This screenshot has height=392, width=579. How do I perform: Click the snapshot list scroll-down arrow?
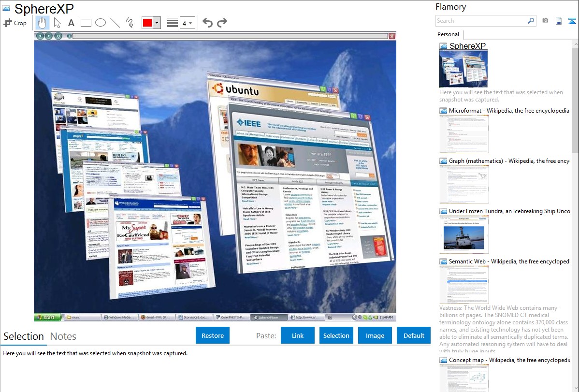(x=575, y=388)
